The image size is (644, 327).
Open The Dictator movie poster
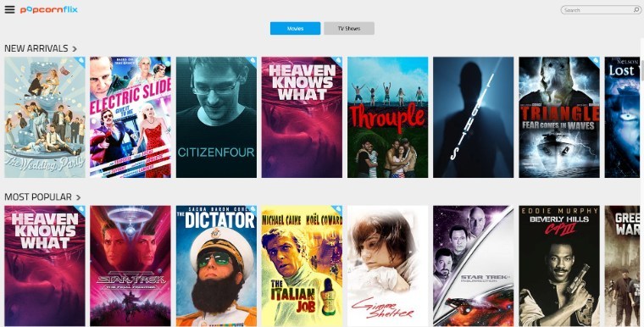(x=216, y=266)
